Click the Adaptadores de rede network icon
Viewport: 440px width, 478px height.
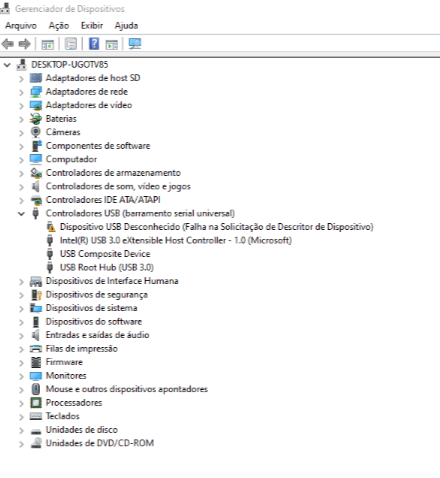point(36,92)
